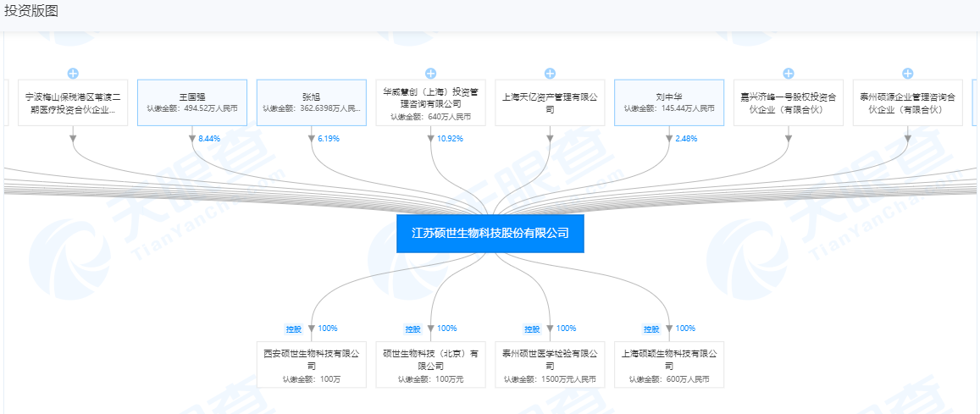
Task: Click the 8.44% shareholding label
Action: click(209, 138)
